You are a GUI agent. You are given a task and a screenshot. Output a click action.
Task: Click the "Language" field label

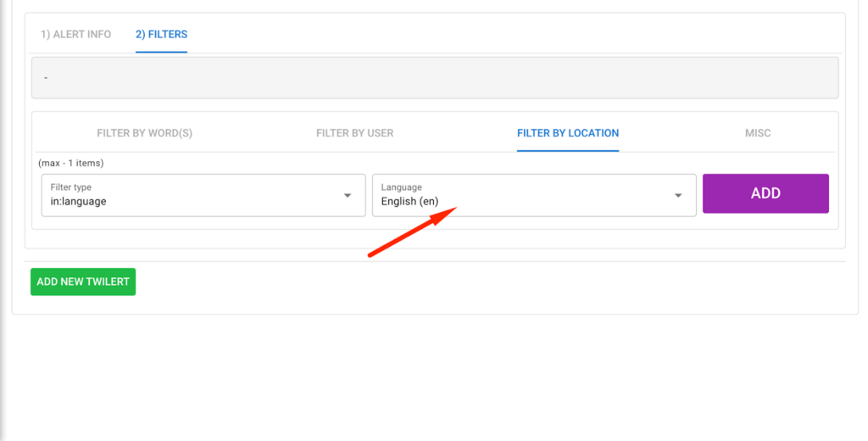point(401,187)
